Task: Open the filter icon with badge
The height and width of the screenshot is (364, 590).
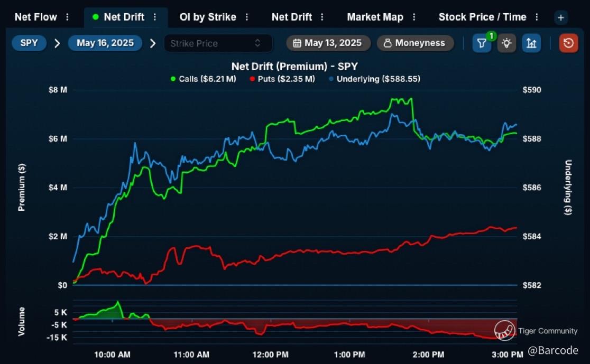Action: (482, 43)
